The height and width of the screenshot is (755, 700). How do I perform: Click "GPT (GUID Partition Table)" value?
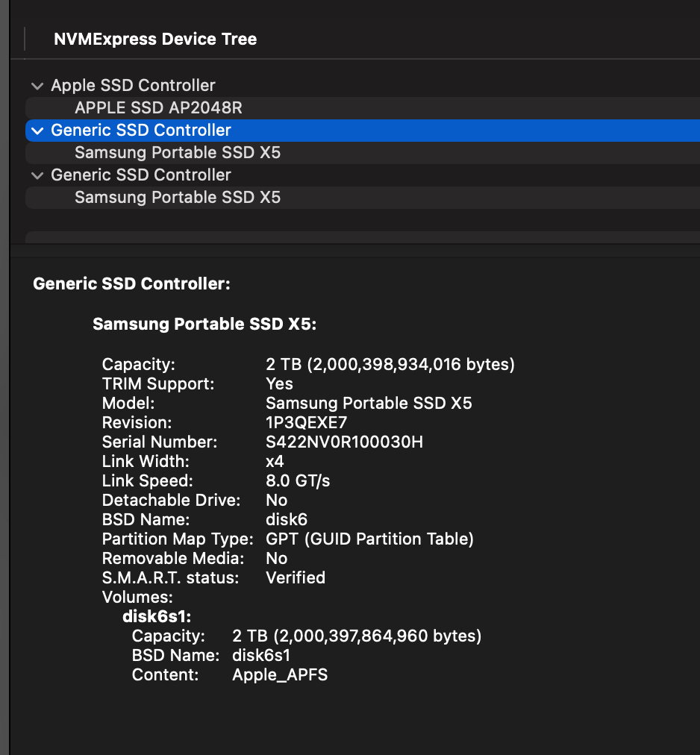370,539
